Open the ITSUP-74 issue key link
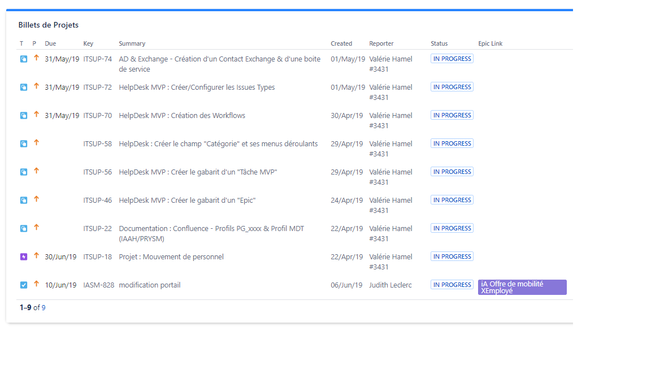The image size is (651, 366). 98,59
